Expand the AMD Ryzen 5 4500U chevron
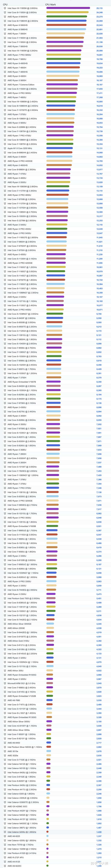 click(5, 254)
